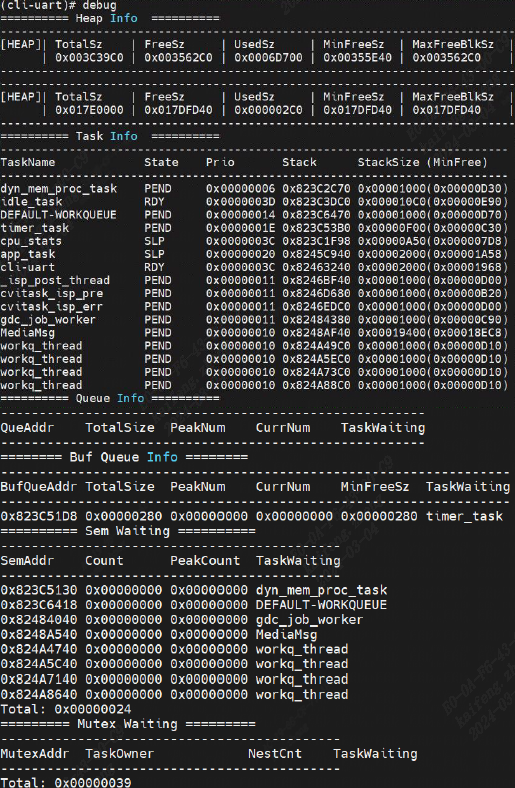Click UsedSz value 0x000002C0
The height and width of the screenshot is (788, 515).
(268, 110)
